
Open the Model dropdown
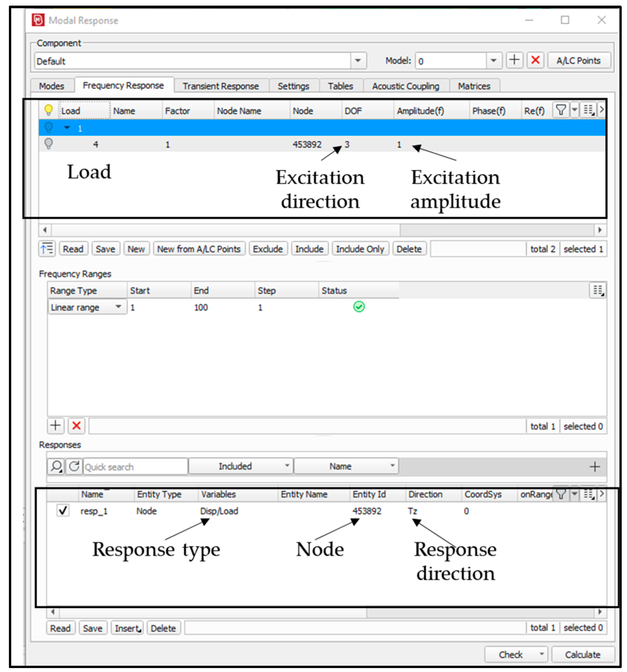[493, 61]
